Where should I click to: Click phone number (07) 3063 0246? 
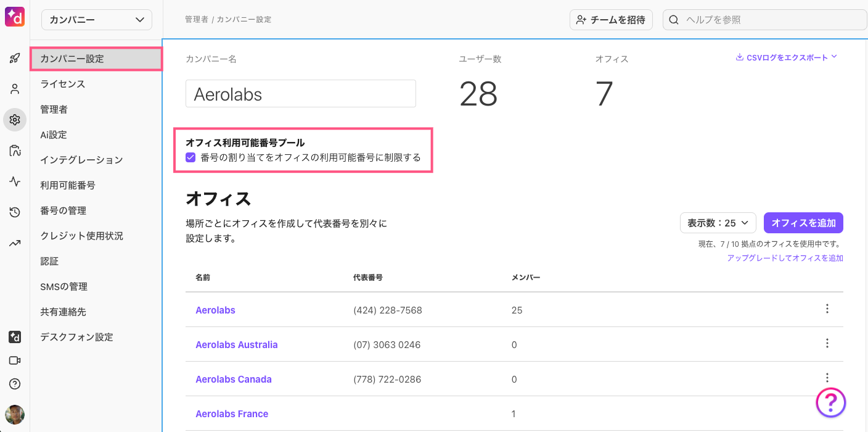tap(387, 344)
